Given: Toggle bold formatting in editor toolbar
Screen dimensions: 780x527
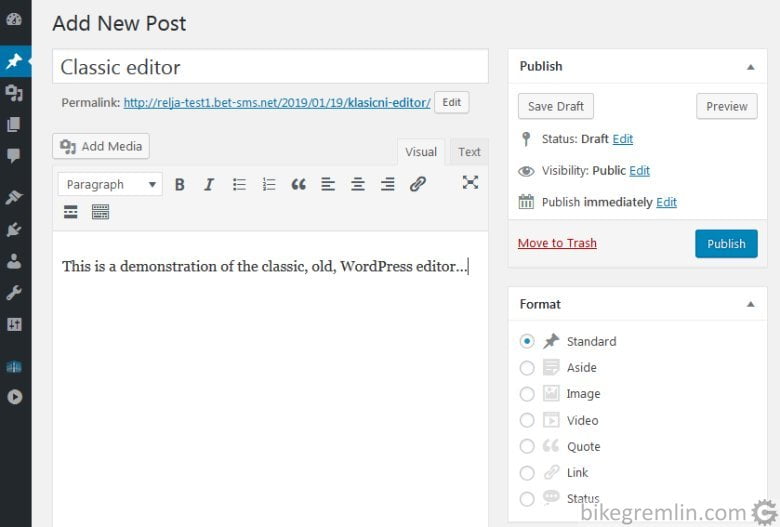Looking at the screenshot, I should point(180,185).
